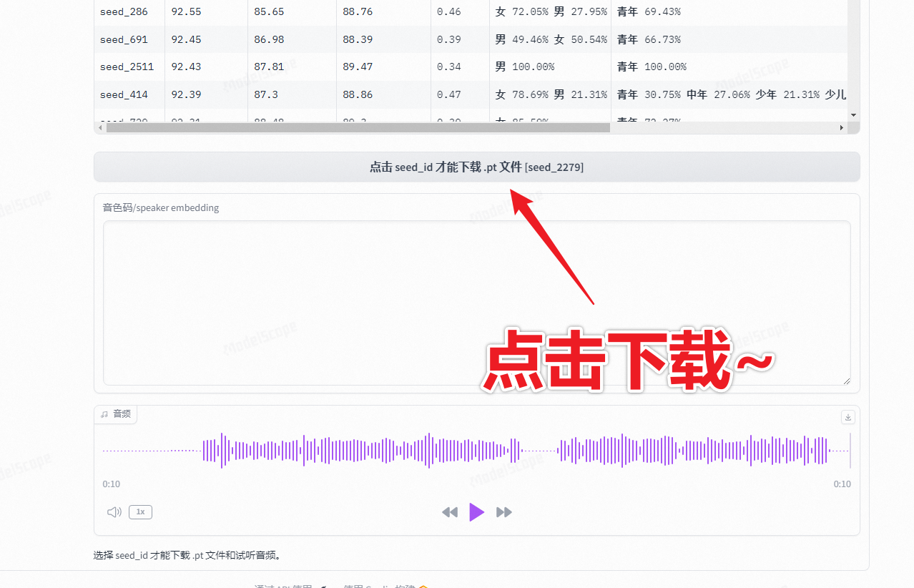Skip backward in the audio player
Viewport: 914px width, 588px height.
(x=450, y=512)
